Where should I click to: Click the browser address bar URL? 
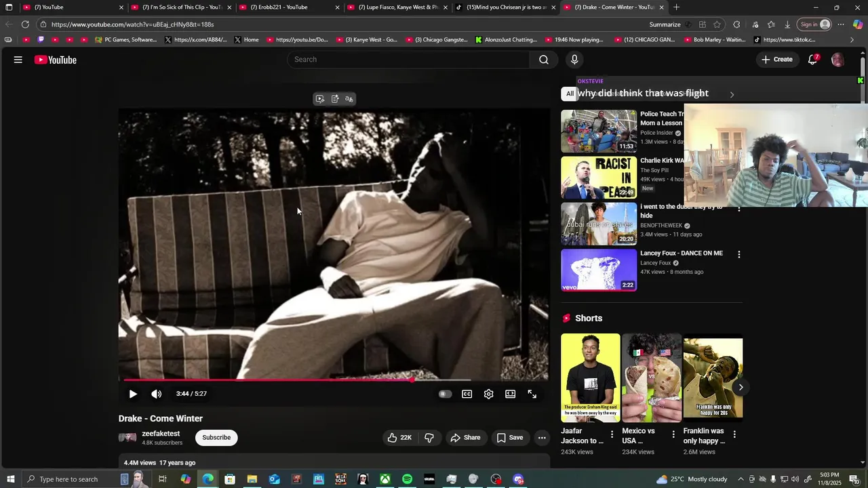pos(132,24)
